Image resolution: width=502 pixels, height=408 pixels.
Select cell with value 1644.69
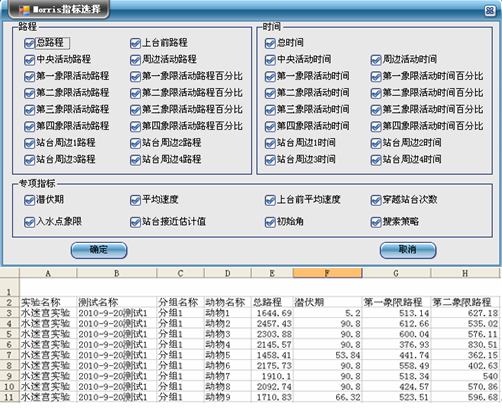pyautogui.click(x=272, y=313)
